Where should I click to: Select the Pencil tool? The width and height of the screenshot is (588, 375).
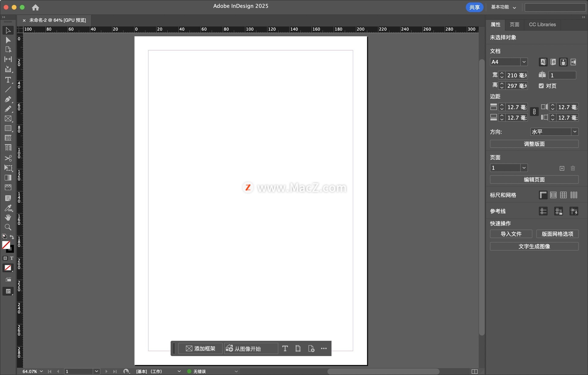8,109
